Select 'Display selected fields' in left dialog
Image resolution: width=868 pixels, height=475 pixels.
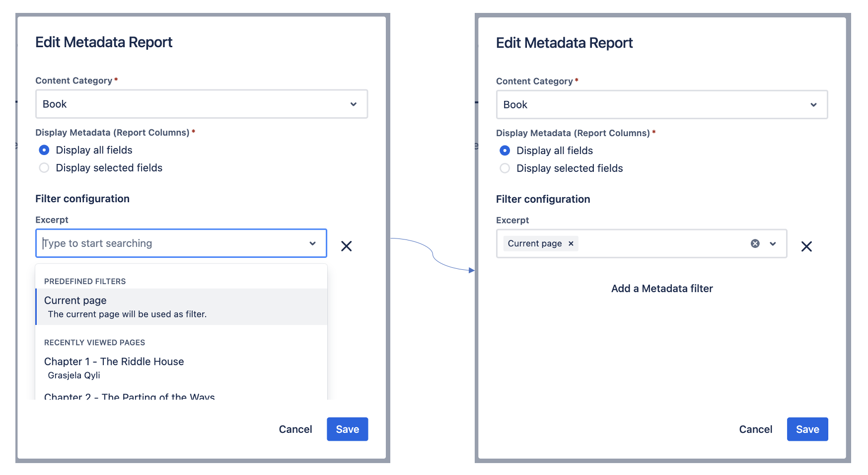pos(44,168)
